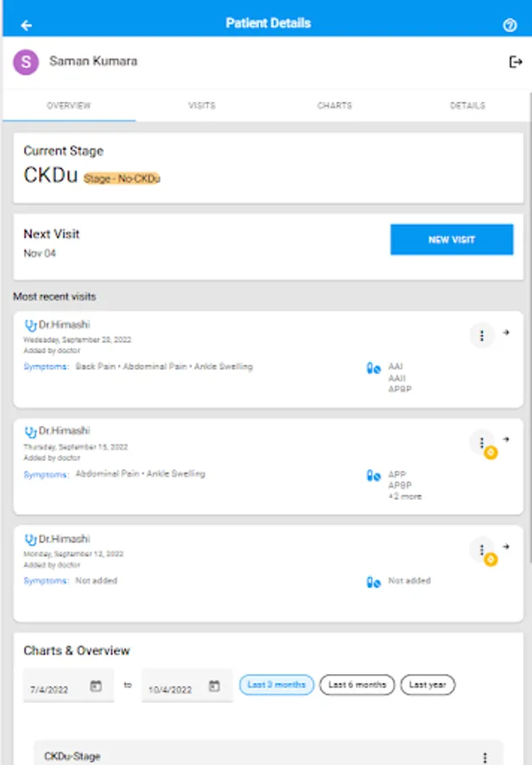532x765 pixels.
Task: Select the Last 6 months filter
Action: click(x=357, y=685)
